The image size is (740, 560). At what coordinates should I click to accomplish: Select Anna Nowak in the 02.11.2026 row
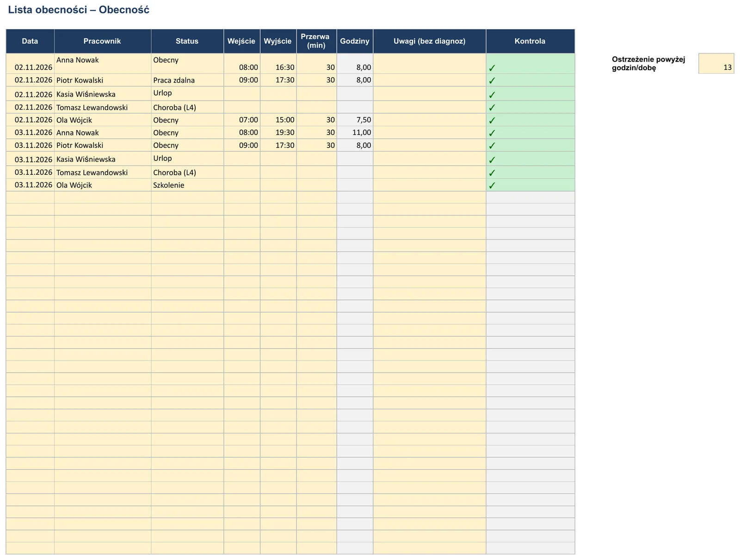point(102,64)
